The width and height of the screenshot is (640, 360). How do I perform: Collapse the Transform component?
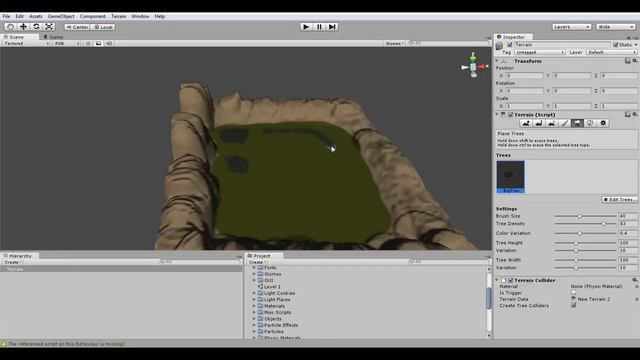tap(497, 61)
